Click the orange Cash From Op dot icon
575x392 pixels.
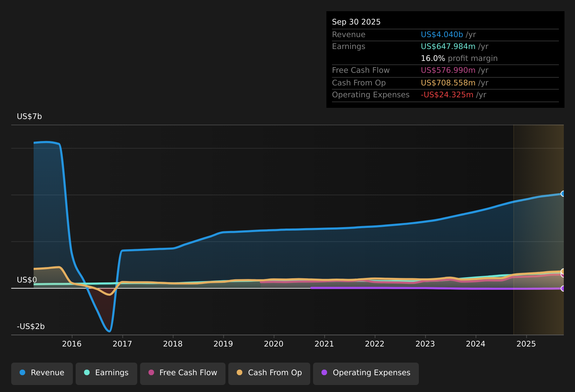click(x=240, y=373)
